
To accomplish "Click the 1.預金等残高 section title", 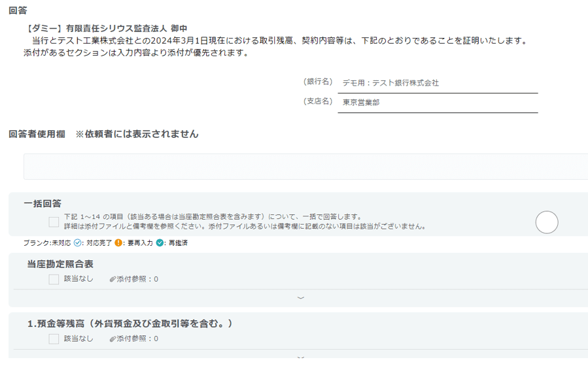I will coord(130,324).
